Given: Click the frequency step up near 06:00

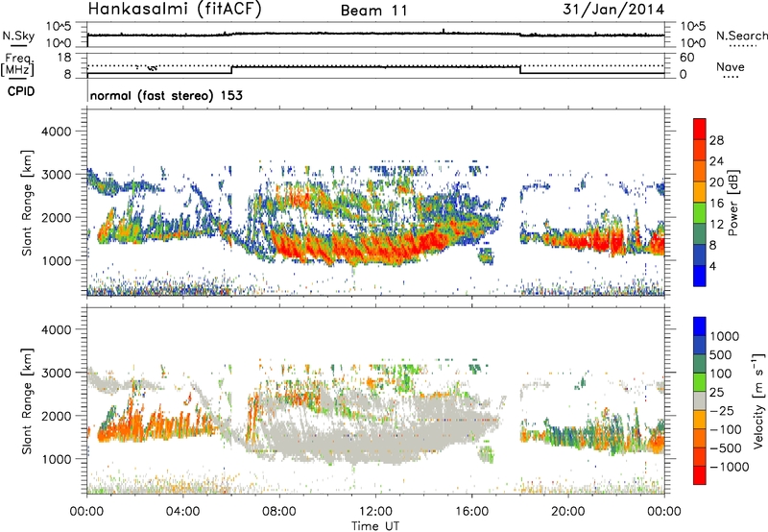Looking at the screenshot, I should click(231, 70).
